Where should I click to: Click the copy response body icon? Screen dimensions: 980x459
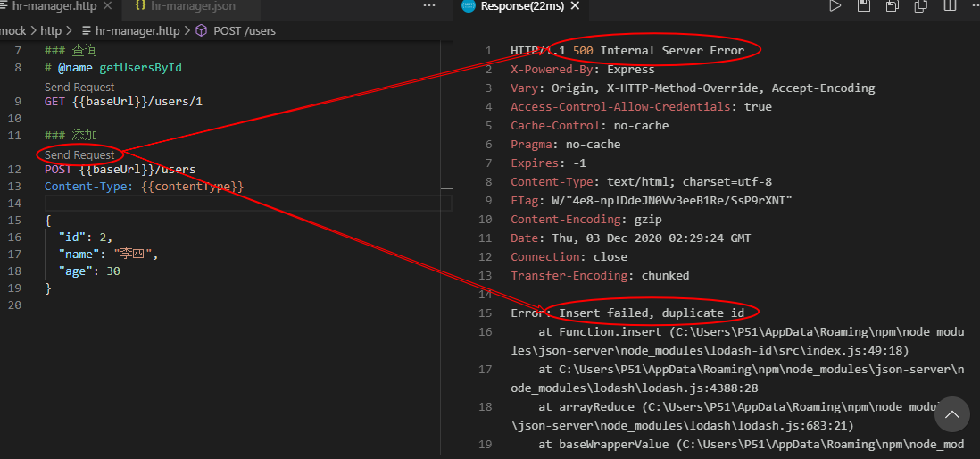coord(921,6)
